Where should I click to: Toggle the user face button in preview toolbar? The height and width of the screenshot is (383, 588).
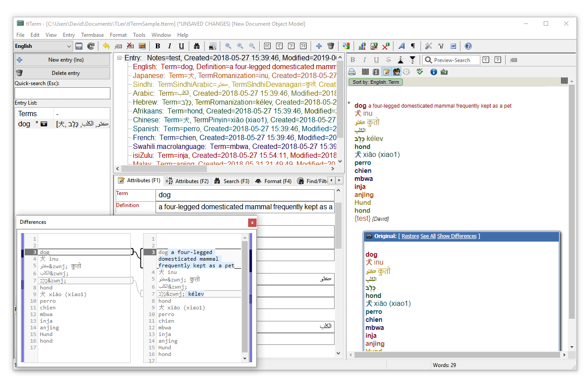click(x=396, y=71)
